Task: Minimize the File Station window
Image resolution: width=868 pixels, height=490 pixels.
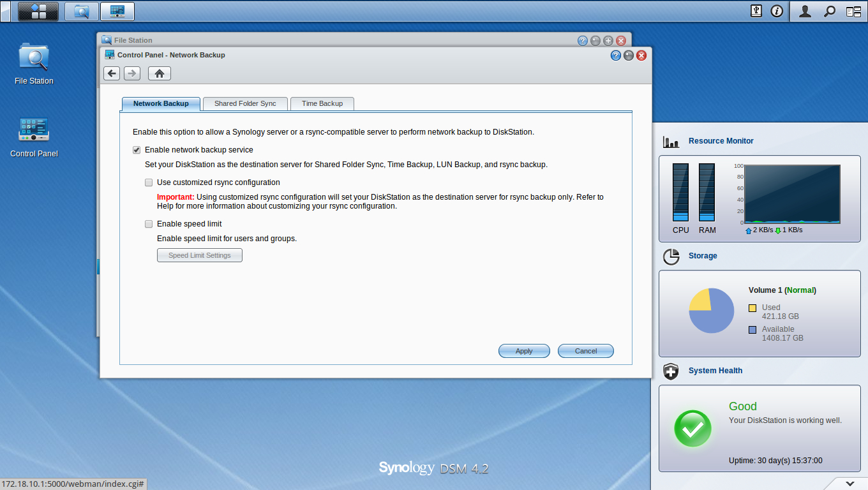Action: click(x=595, y=41)
